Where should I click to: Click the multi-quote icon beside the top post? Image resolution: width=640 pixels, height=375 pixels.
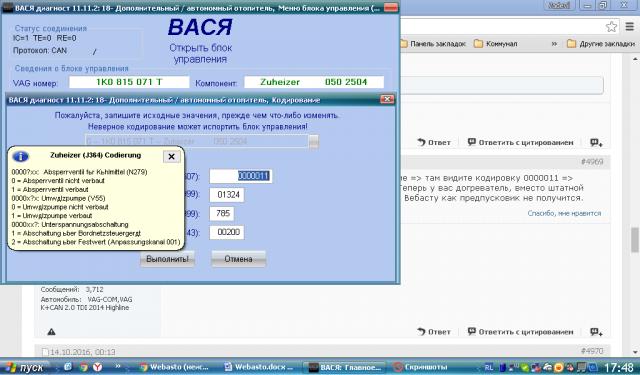tap(596, 142)
